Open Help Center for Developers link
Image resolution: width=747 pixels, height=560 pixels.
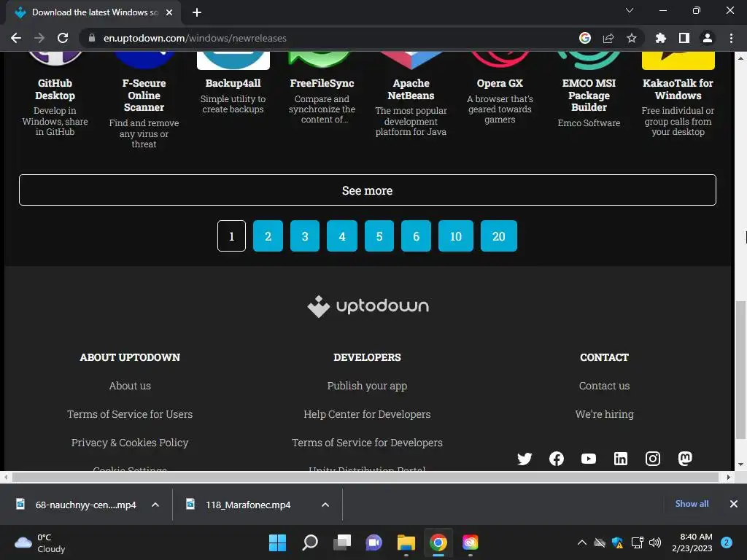pos(367,414)
